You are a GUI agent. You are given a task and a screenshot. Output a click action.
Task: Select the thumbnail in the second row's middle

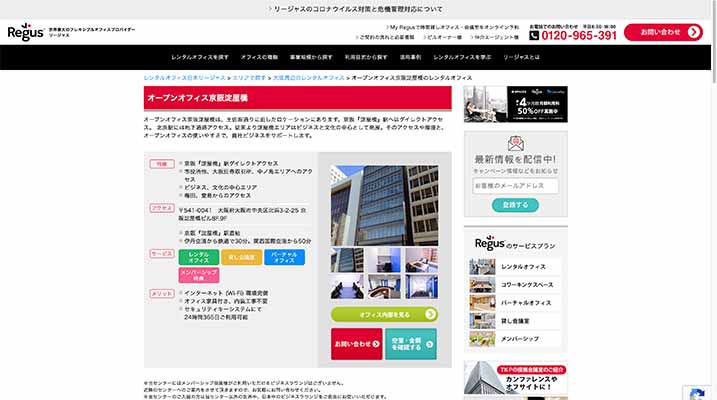(x=384, y=286)
